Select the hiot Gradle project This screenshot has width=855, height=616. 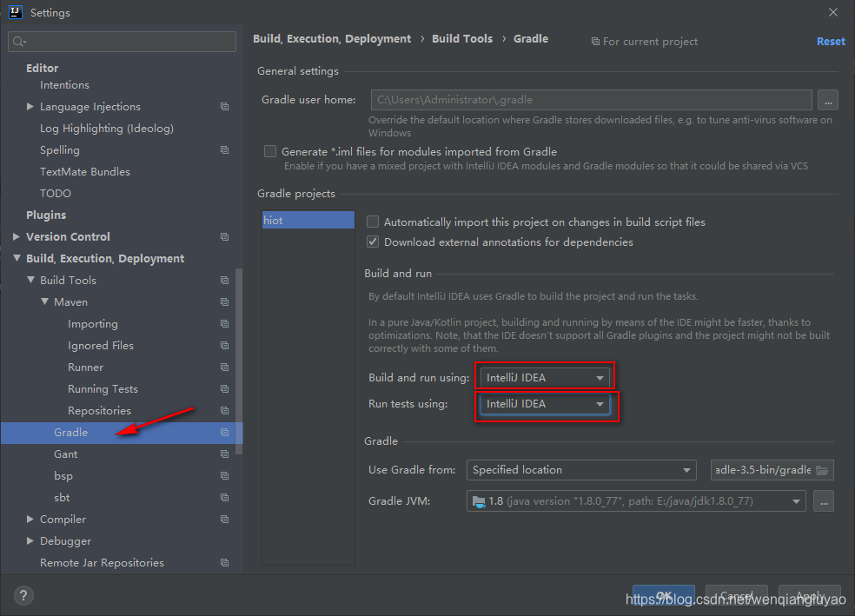(308, 220)
